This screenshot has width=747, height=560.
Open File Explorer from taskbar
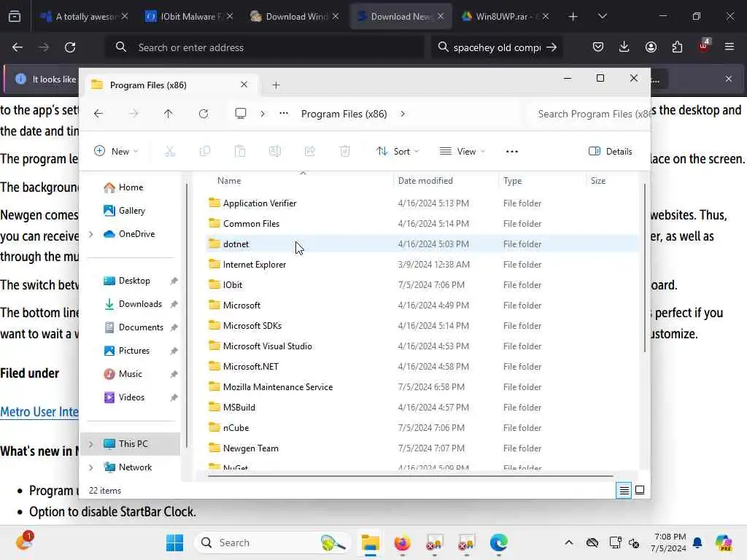tap(370, 542)
